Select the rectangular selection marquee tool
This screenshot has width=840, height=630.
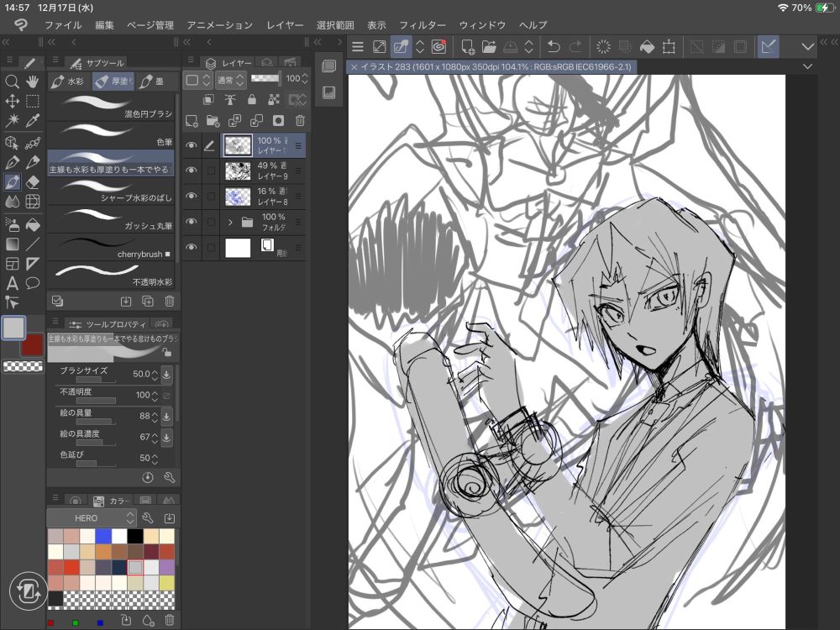click(33, 102)
